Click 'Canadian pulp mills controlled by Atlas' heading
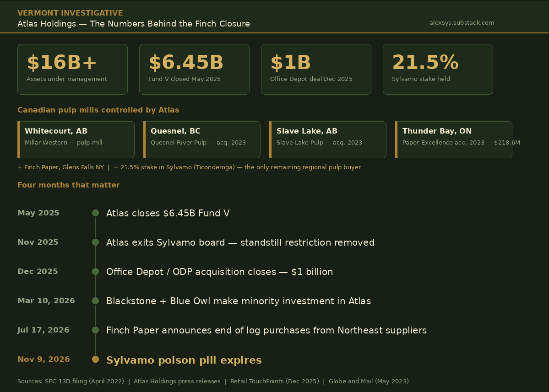Image resolution: width=549 pixels, height=392 pixels. (x=98, y=110)
